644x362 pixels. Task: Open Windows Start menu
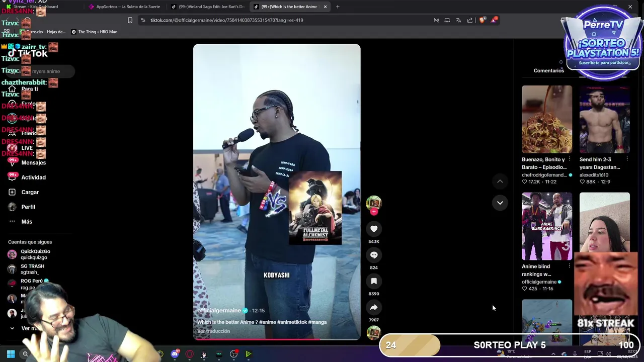coord(11,354)
